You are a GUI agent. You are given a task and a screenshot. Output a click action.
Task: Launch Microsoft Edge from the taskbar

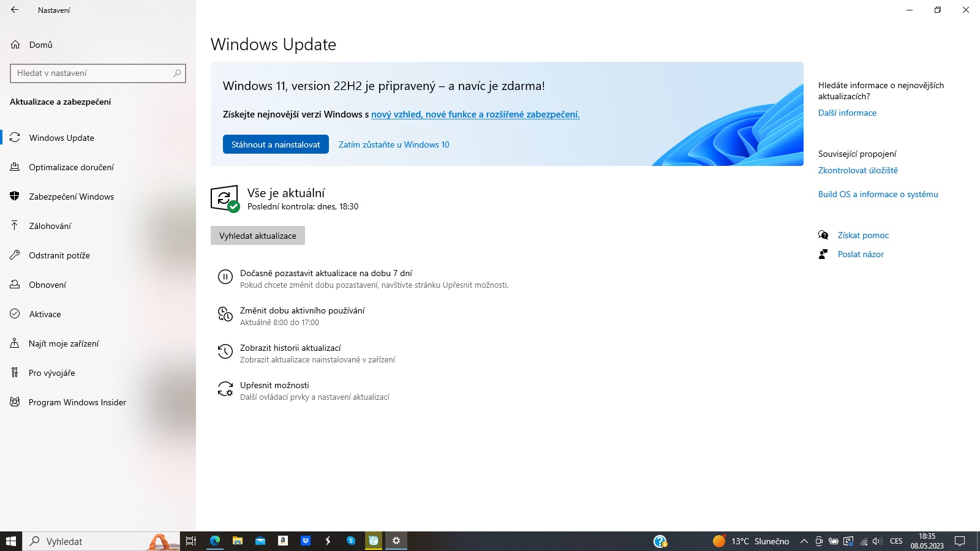click(215, 541)
